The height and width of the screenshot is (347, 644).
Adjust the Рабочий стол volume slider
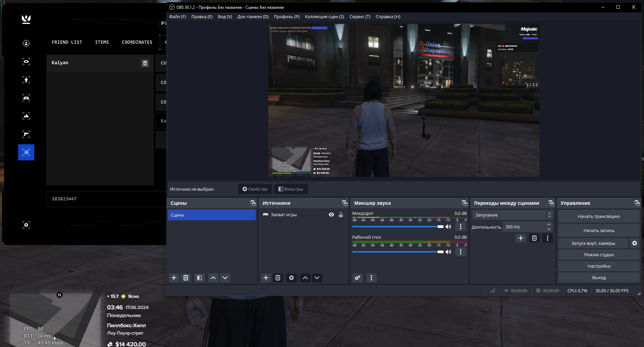440,252
